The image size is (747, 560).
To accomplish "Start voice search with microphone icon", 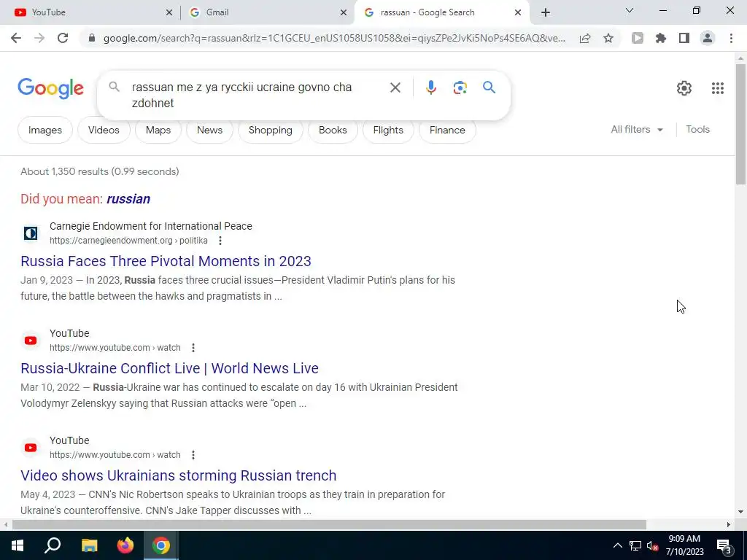I will coord(431,87).
